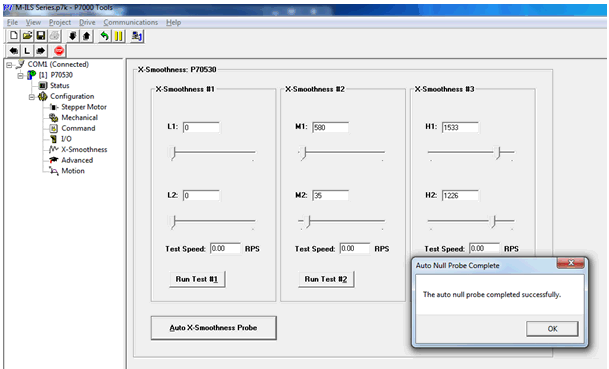
Task: Click the jog right arrow icon
Action: click(x=40, y=51)
